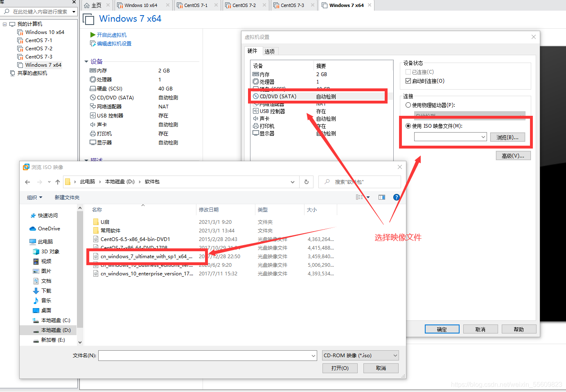Open the 文件名 combo box dropdown arrow

tap(313, 356)
